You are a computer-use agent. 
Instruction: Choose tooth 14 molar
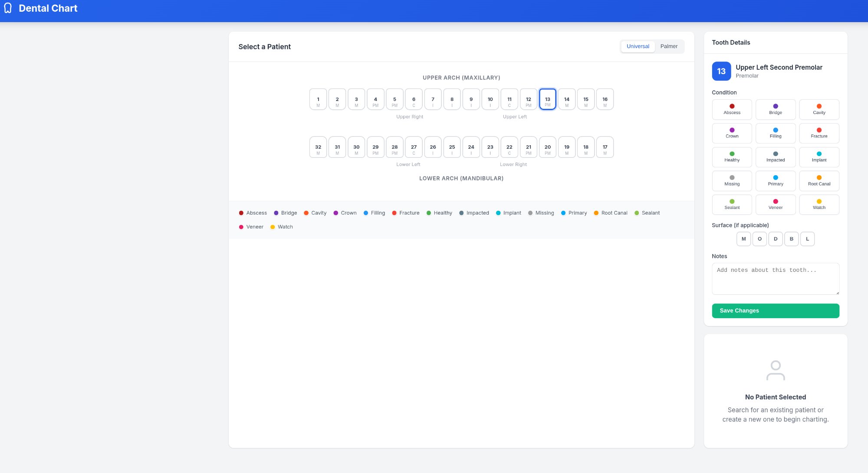click(x=566, y=99)
